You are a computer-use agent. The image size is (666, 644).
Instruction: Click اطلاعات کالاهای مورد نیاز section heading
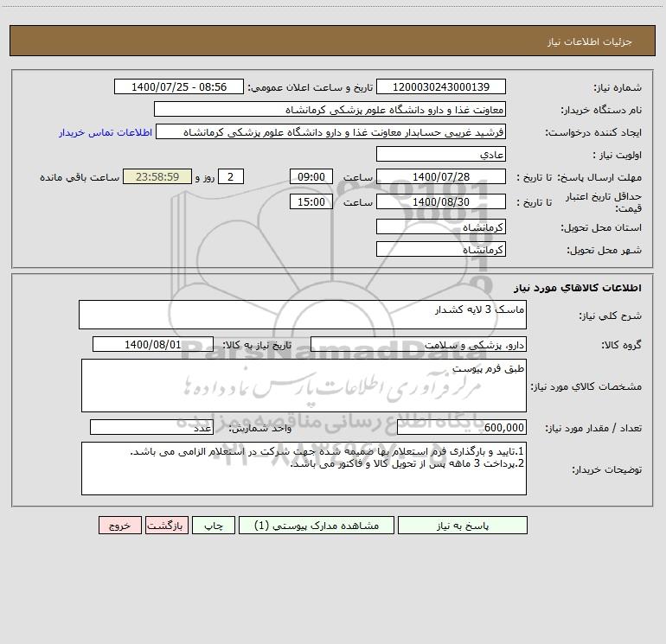578,288
